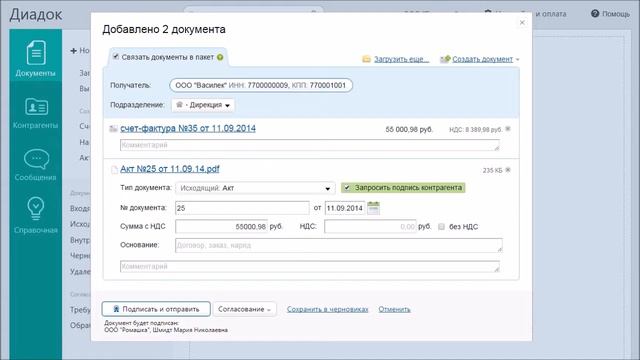
Task: Click the Сумма с НДС field
Action: (x=221, y=227)
